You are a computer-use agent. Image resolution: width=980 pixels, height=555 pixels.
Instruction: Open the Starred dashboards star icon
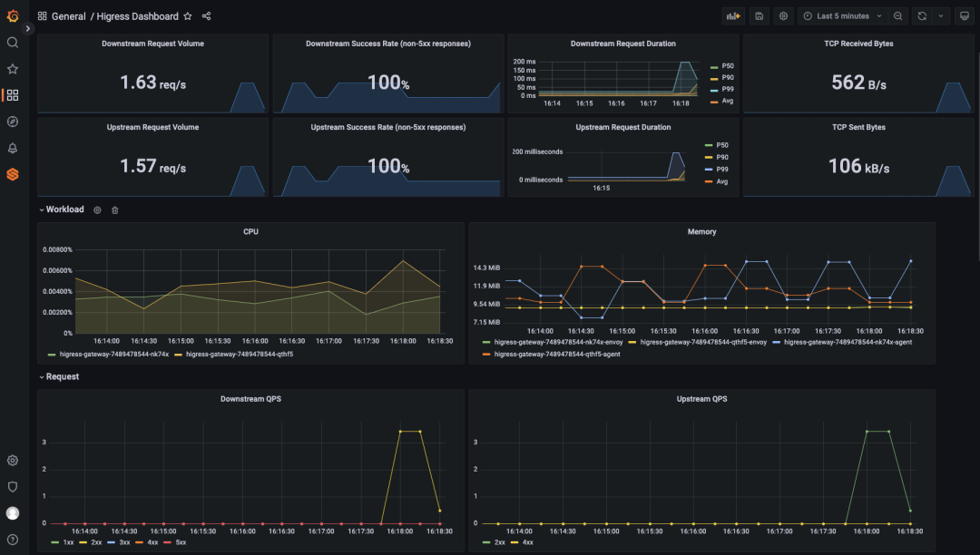[x=13, y=69]
